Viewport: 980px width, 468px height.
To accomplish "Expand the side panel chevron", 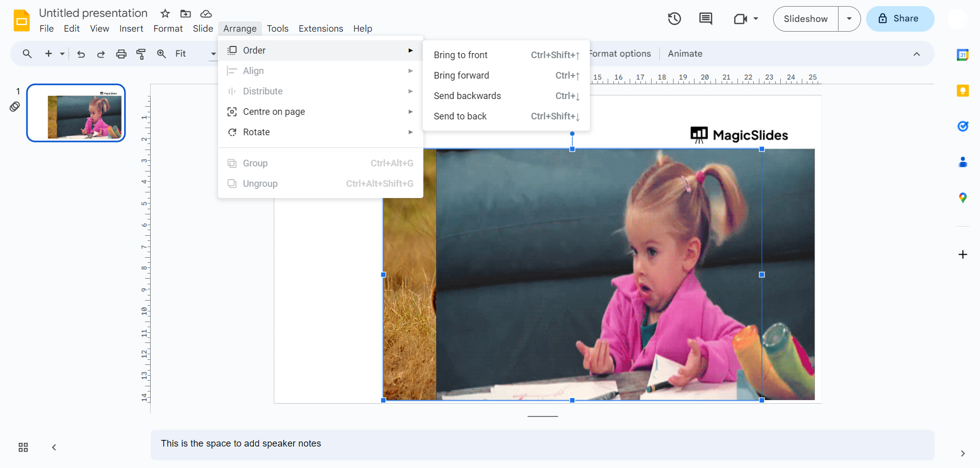I will tap(963, 453).
